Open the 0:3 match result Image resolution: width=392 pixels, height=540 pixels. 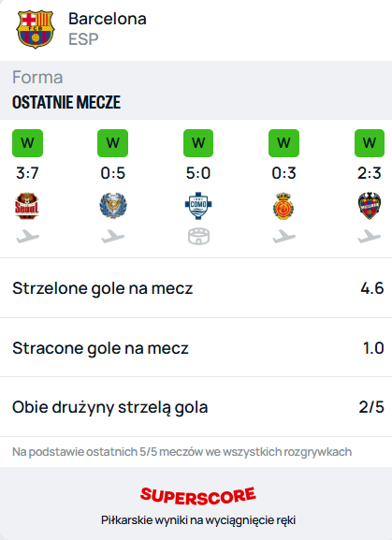coord(283,173)
